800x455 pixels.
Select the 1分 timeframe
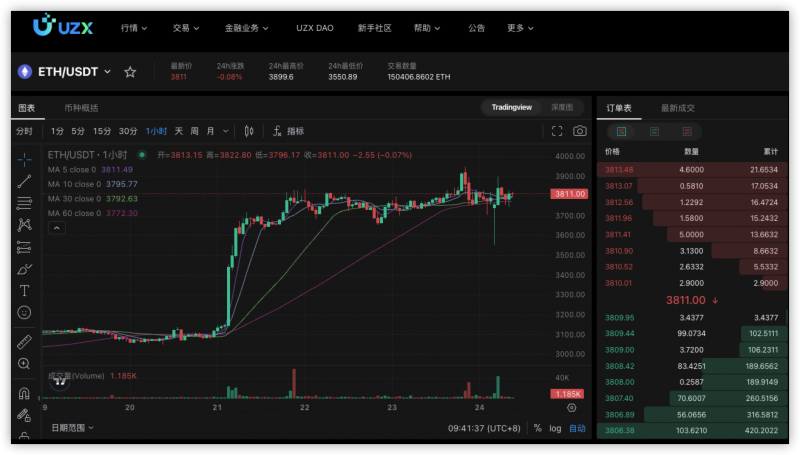57,131
